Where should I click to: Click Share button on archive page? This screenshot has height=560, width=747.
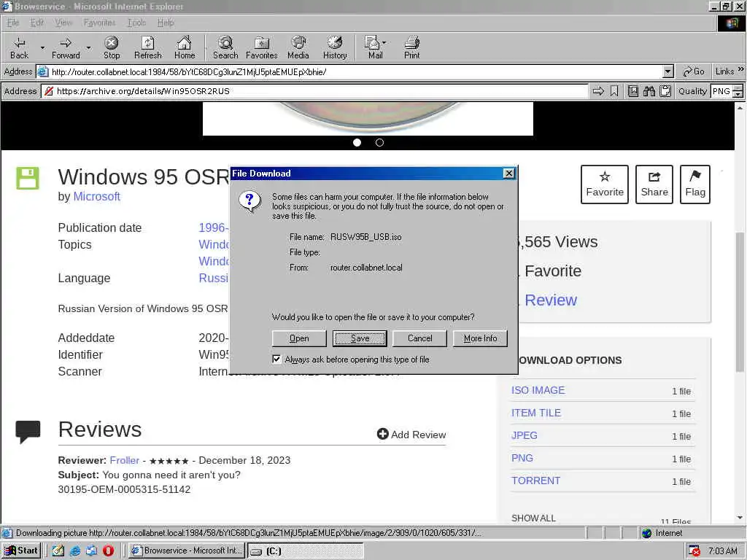point(654,184)
